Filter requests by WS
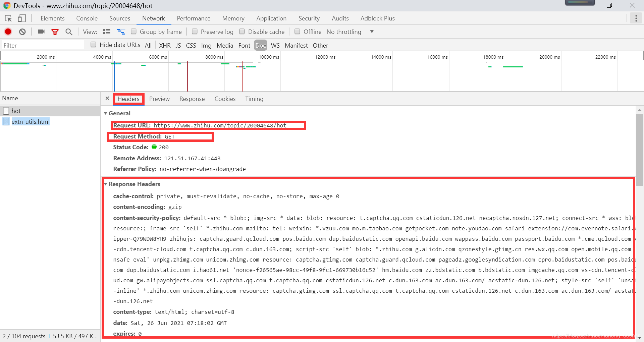 pos(275,45)
